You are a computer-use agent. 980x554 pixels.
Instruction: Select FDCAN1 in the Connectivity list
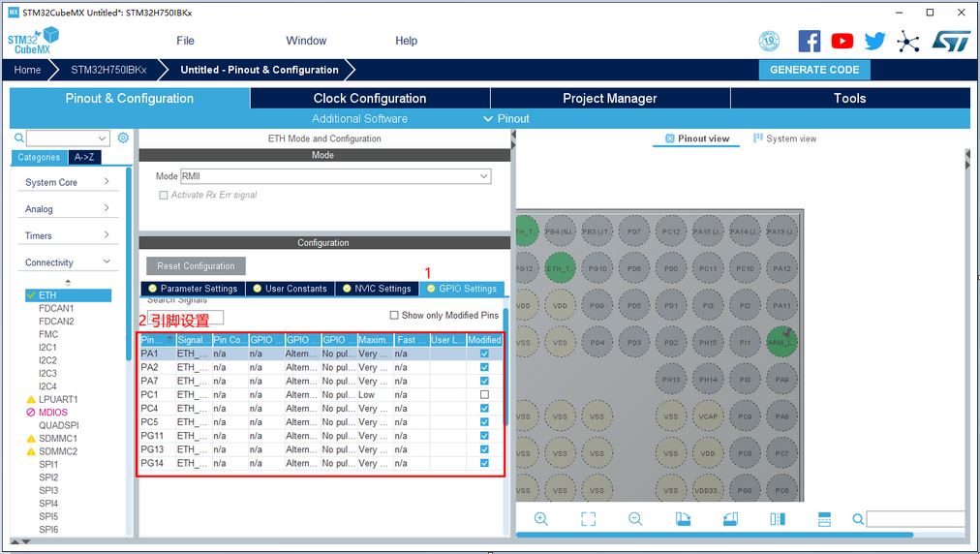point(56,308)
